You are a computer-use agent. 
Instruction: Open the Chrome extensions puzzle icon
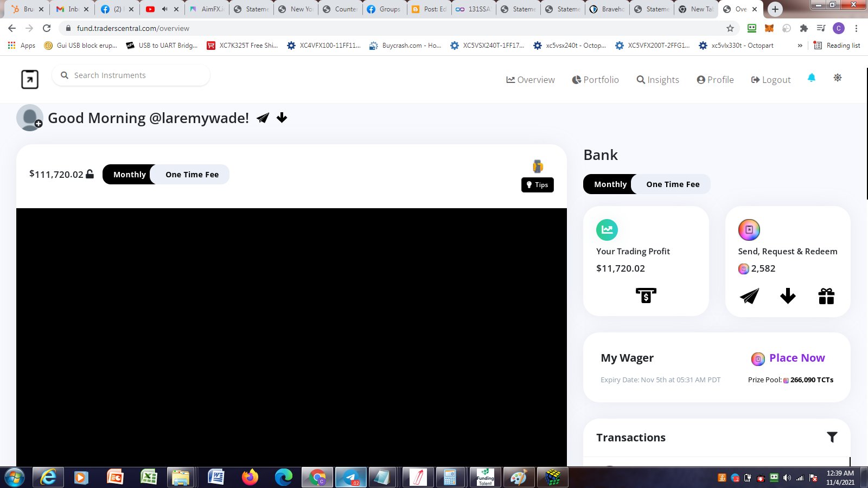pos(804,28)
